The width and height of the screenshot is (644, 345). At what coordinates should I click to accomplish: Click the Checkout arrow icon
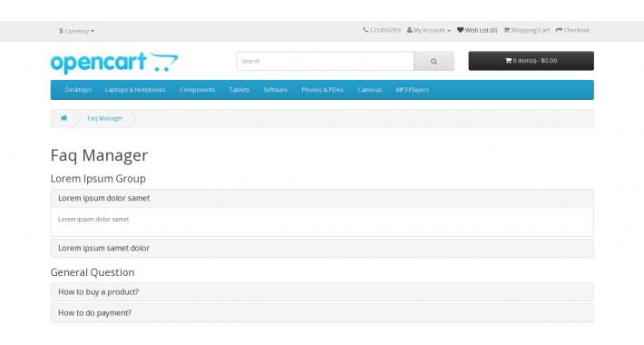559,30
